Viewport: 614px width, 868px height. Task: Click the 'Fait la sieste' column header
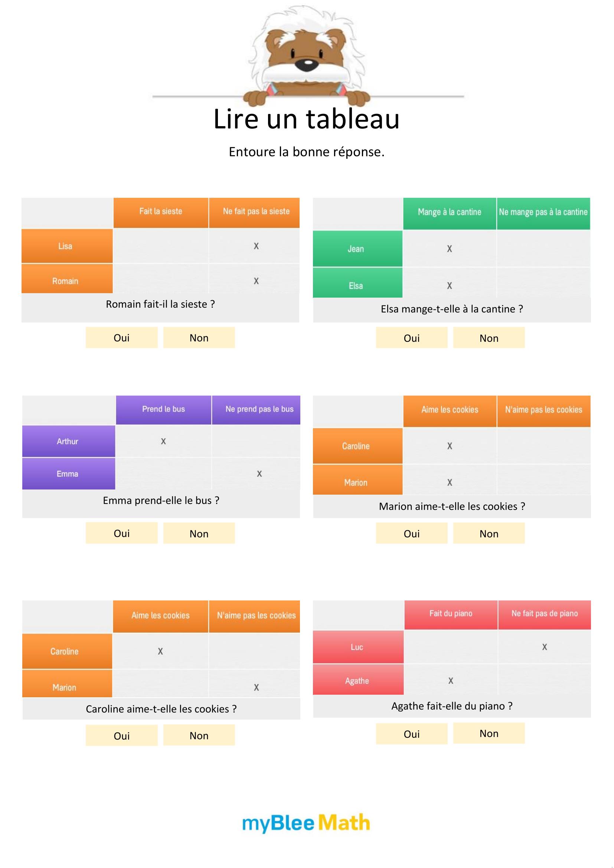click(x=161, y=212)
